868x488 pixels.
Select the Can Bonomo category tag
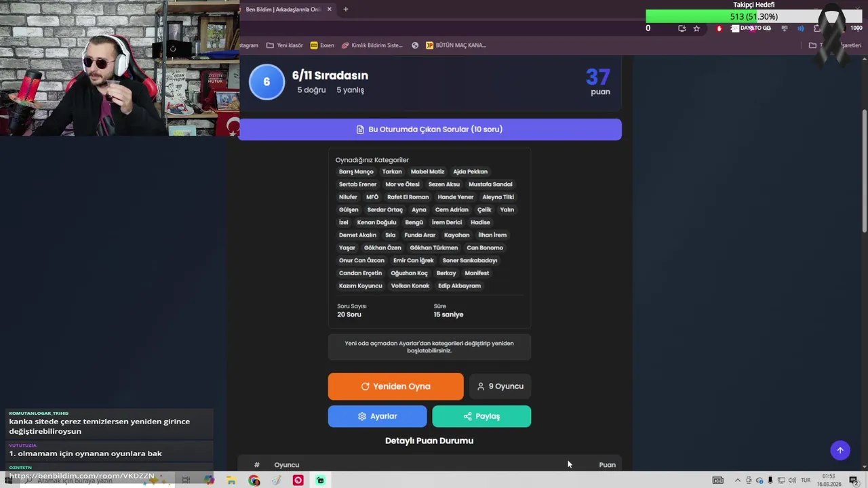485,247
